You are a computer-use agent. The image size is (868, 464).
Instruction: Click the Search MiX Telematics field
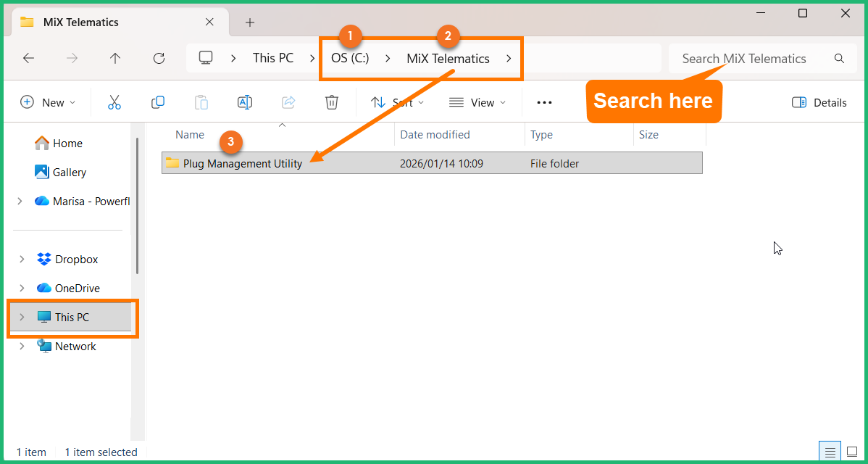(763, 58)
